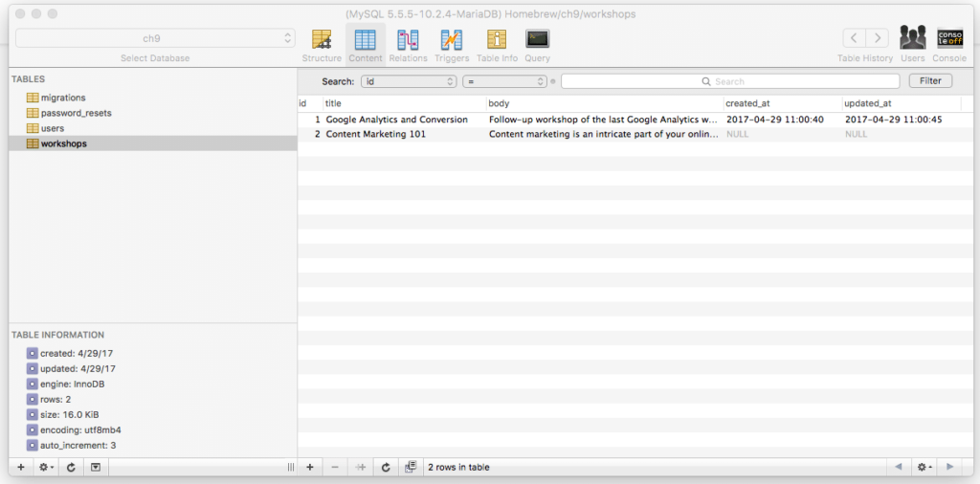Go to previous page of results
The width and height of the screenshot is (980, 484).
tap(898, 467)
